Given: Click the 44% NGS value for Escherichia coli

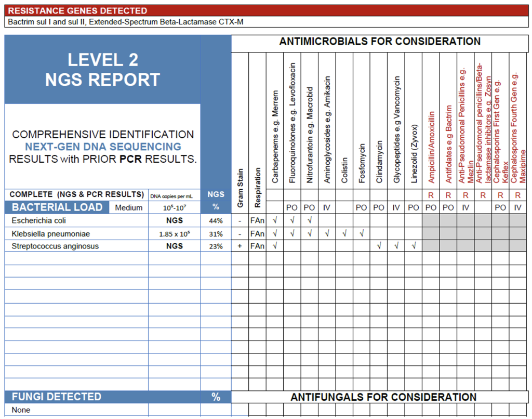Looking at the screenshot, I should click(x=216, y=220).
